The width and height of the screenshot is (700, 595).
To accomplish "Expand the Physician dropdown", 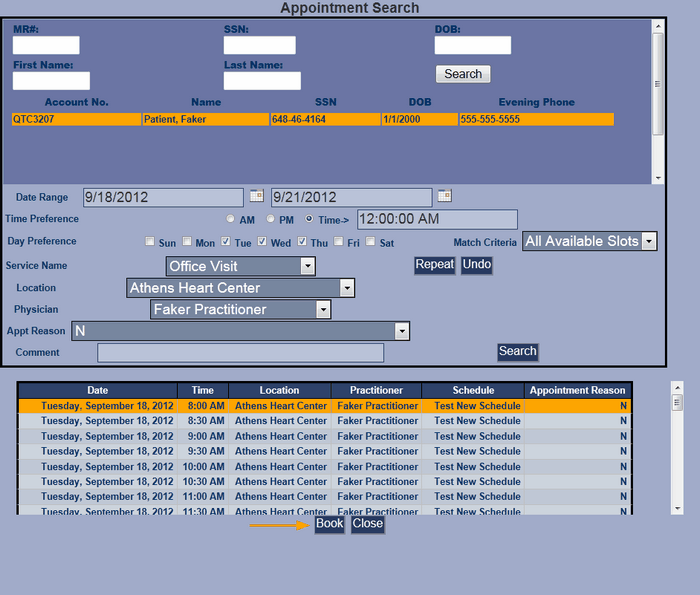I will 322,310.
